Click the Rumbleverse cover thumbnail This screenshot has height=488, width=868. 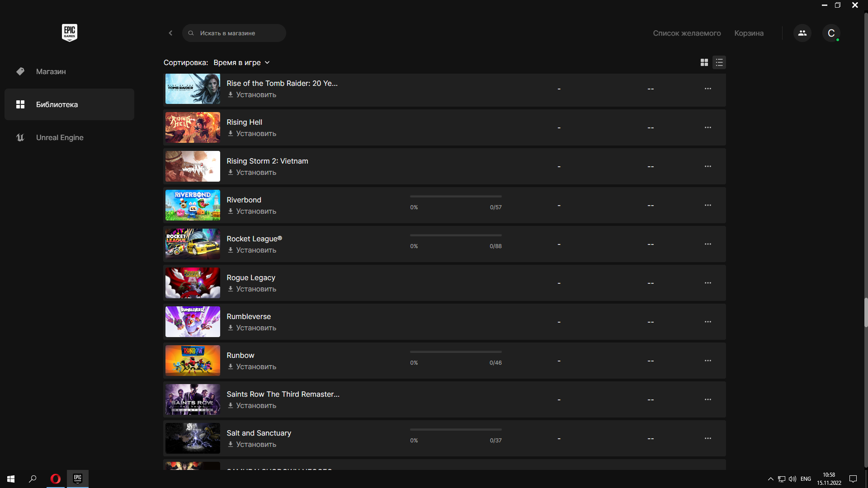[x=193, y=322]
